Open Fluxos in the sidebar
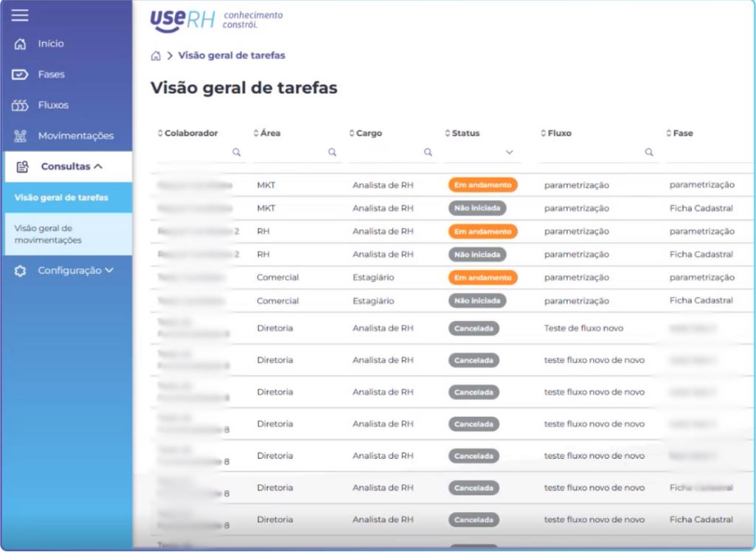Image resolution: width=756 pixels, height=552 pixels. 53,105
